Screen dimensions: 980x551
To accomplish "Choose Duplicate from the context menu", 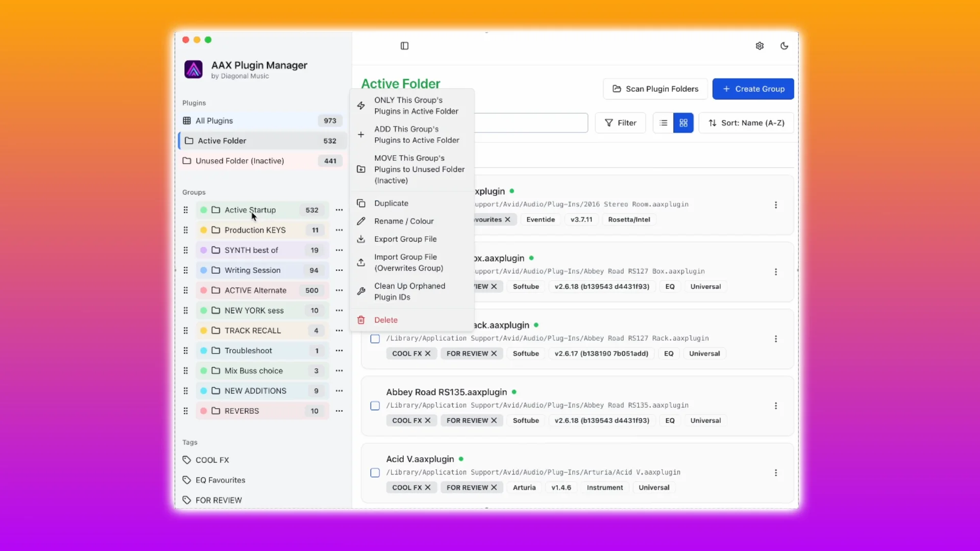I will [391, 203].
